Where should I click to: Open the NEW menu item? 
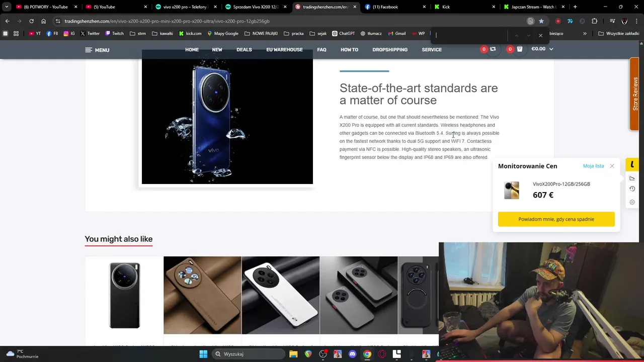(217, 50)
